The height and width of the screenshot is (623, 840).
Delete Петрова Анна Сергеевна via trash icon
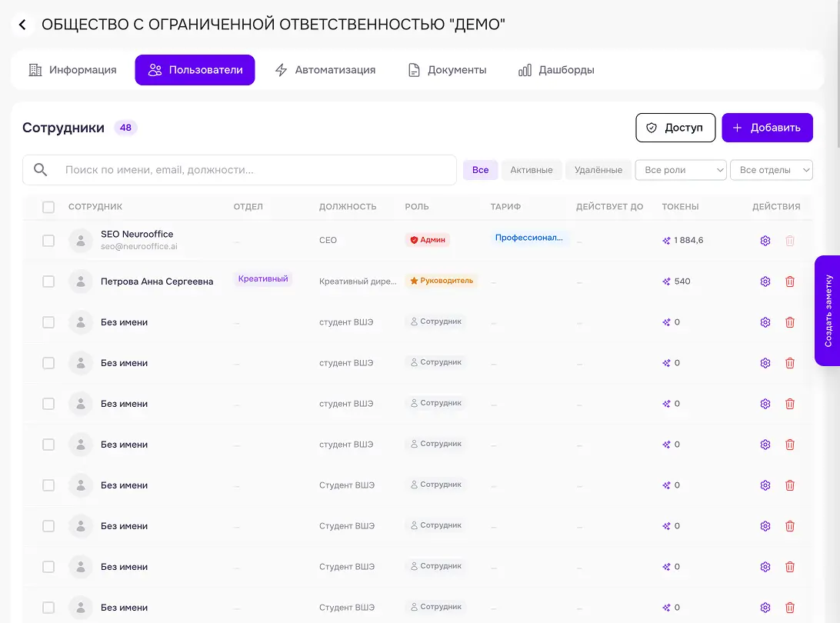[x=790, y=282]
